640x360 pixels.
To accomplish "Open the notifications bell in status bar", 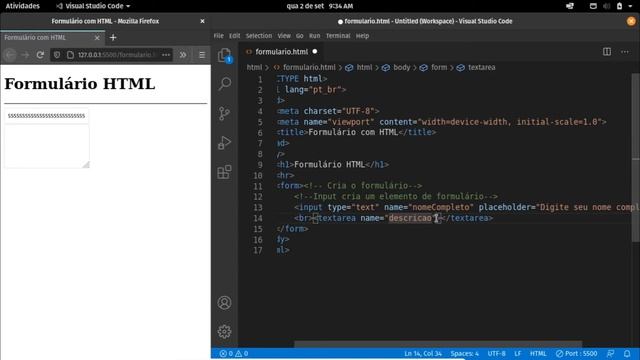I will click(627, 353).
